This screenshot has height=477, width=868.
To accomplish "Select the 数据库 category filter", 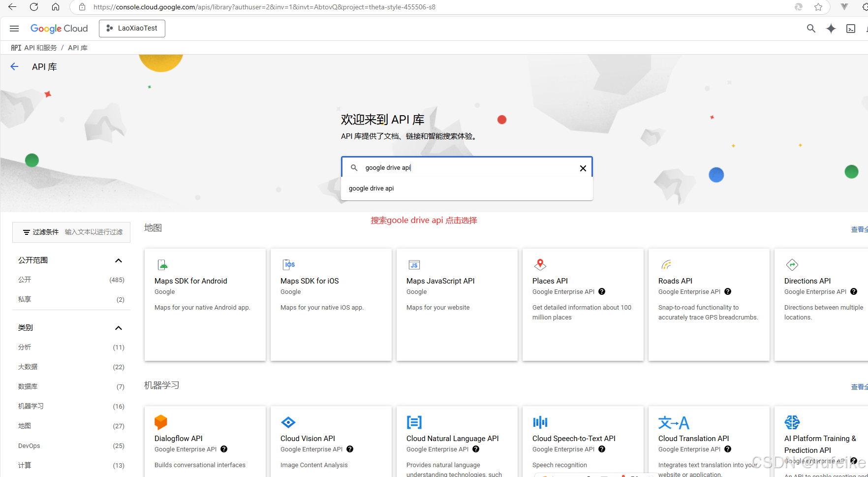I will coord(71,386).
